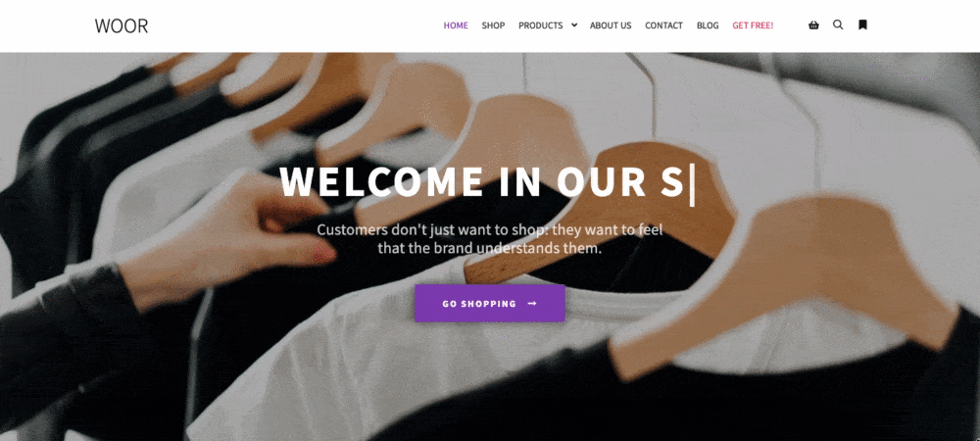The height and width of the screenshot is (441, 980).
Task: Open the PRODUCTS menu item
Action: click(541, 25)
